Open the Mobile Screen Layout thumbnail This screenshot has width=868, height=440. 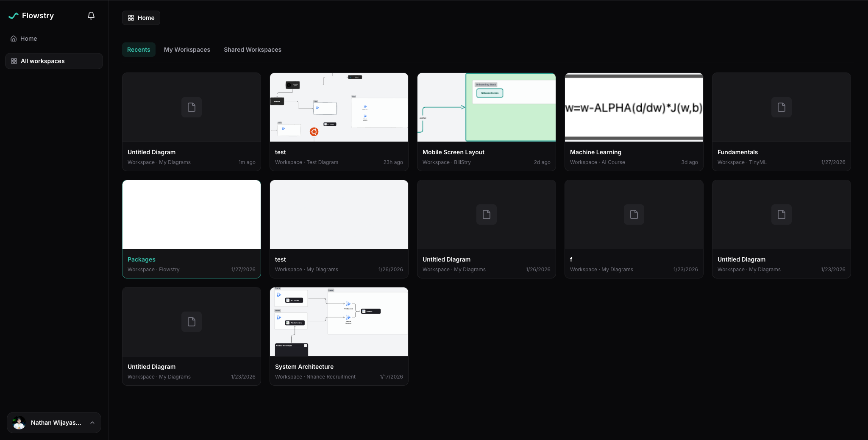[486, 107]
